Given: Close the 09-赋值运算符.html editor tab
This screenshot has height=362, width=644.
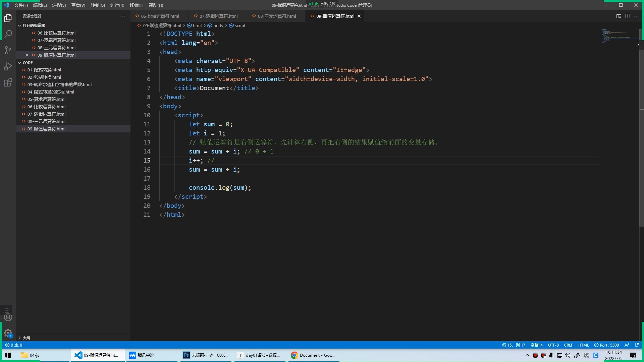Looking at the screenshot, I should pyautogui.click(x=359, y=16).
